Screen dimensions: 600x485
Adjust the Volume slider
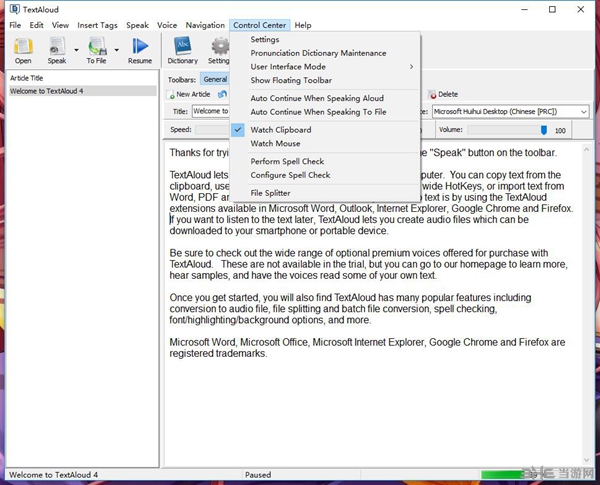pos(543,130)
